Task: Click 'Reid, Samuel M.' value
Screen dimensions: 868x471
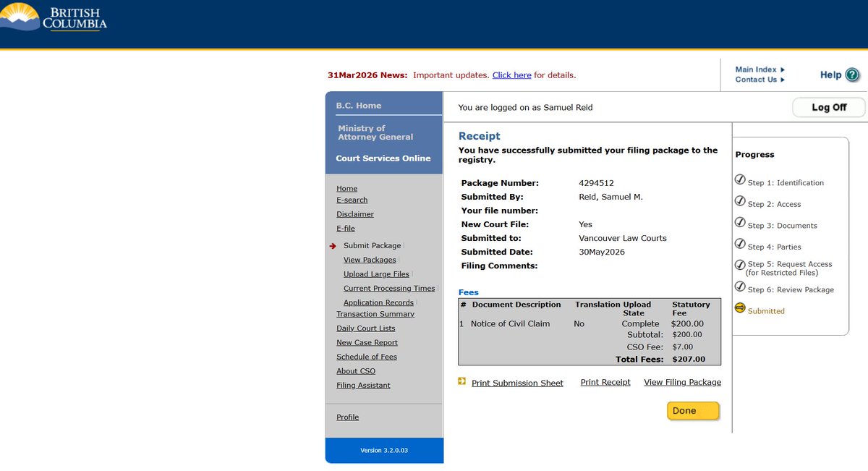Action: click(x=610, y=197)
